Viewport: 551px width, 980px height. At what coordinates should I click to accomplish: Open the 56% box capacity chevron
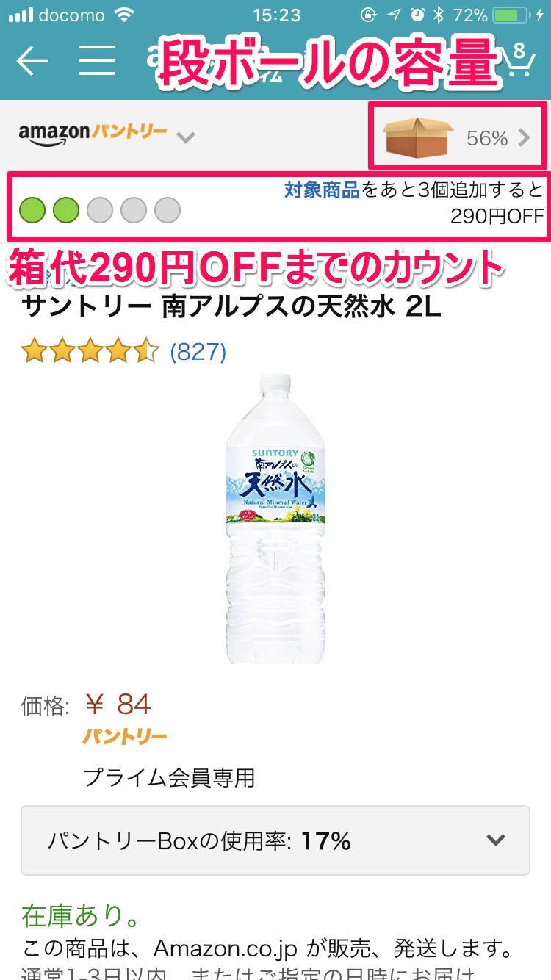coord(524,137)
